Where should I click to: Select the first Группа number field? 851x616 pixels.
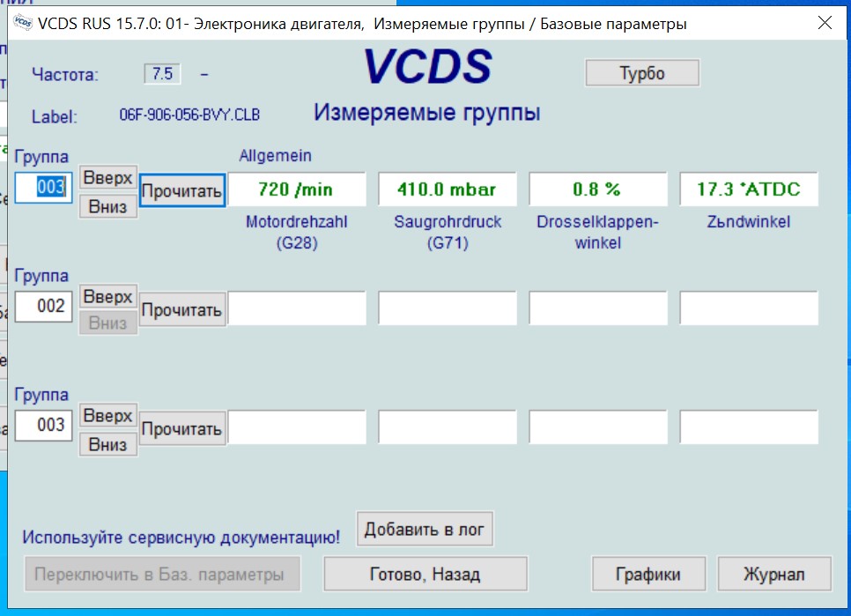point(43,188)
